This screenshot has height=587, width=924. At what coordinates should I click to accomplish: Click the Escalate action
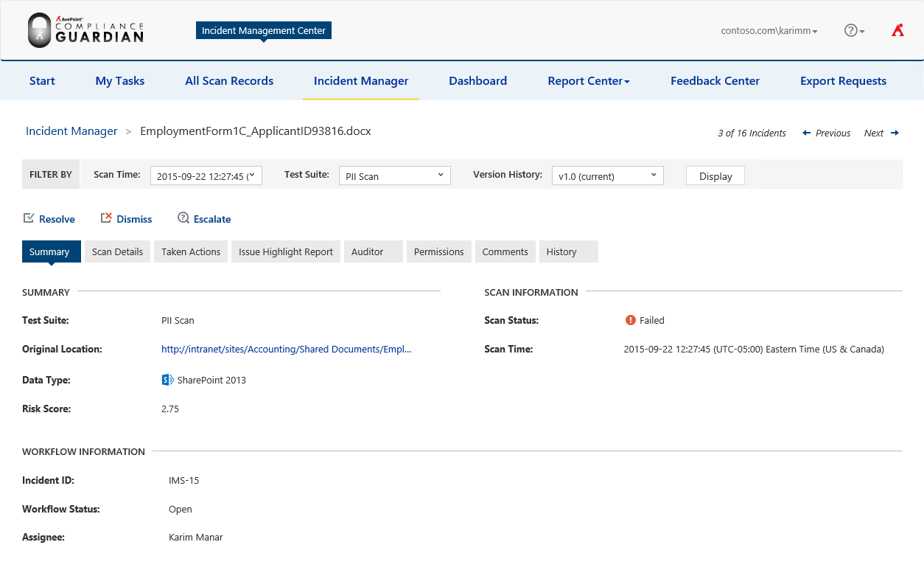point(205,218)
